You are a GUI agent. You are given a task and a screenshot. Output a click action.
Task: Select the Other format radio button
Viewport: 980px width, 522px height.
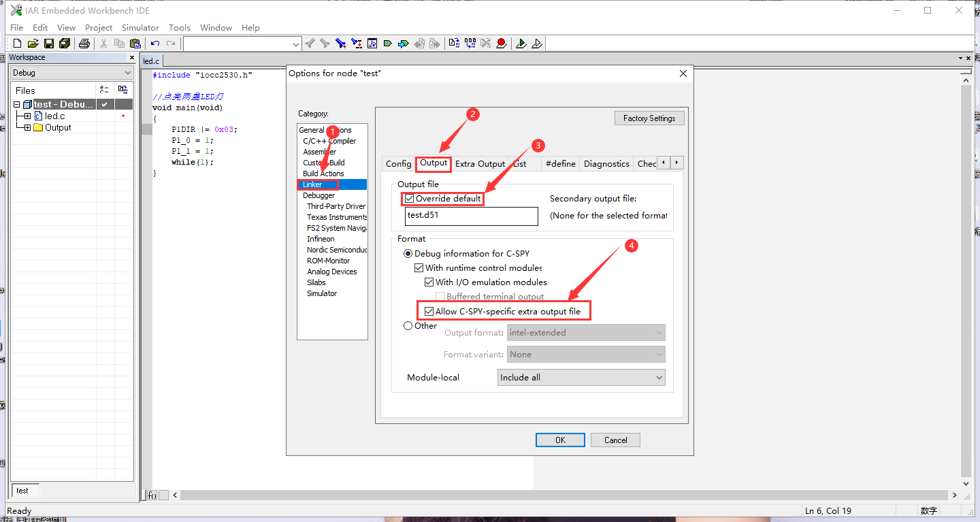pyautogui.click(x=408, y=326)
